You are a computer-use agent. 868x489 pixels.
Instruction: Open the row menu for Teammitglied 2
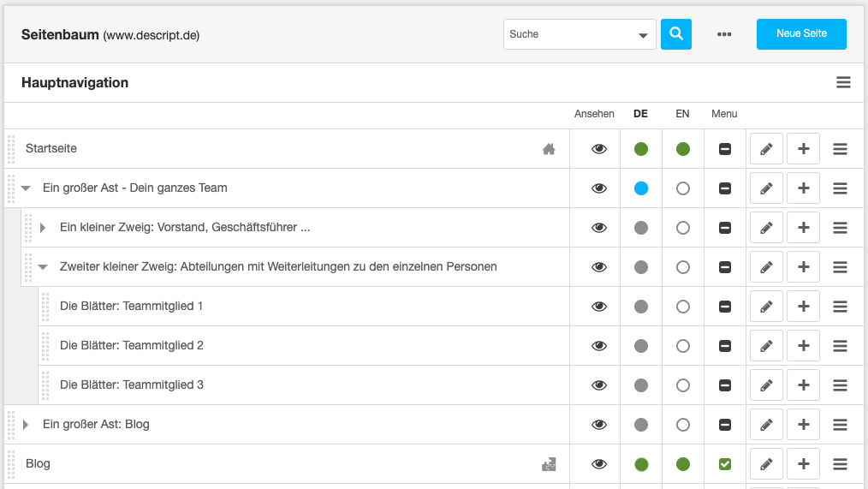pyautogui.click(x=840, y=346)
